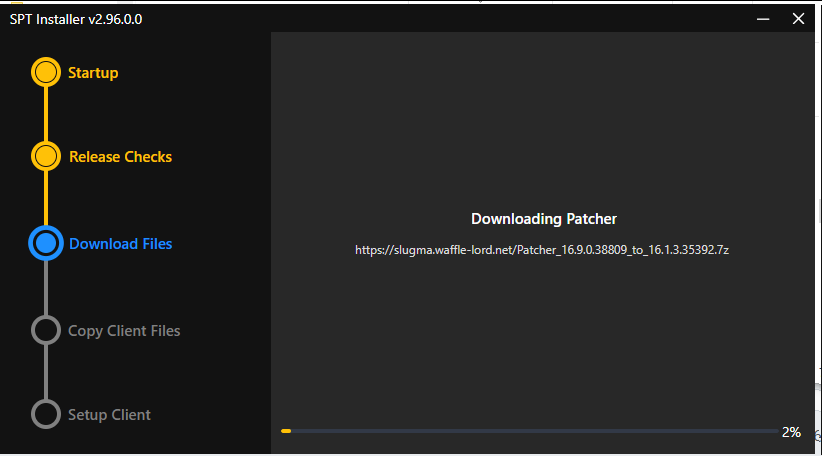The image size is (822, 456).
Task: Click the Copy Client Files step circle
Action: pyautogui.click(x=46, y=330)
